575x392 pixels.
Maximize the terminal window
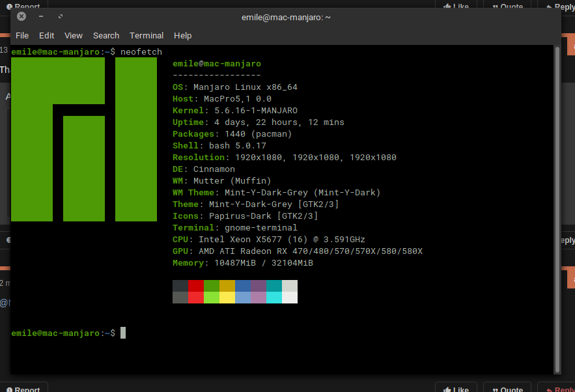(x=61, y=16)
